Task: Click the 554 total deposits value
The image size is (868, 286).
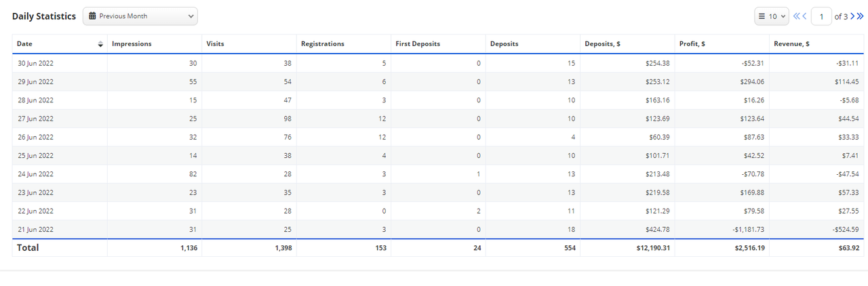Action: pyautogui.click(x=570, y=248)
